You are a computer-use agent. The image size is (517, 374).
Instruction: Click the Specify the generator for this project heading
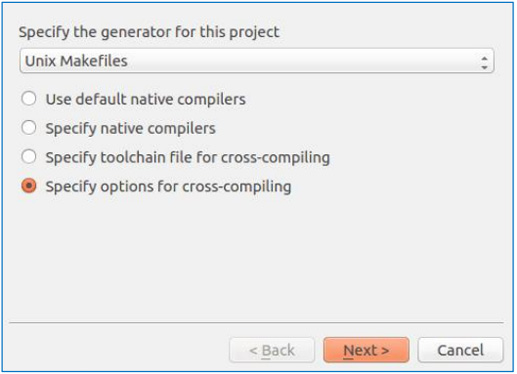point(149,33)
